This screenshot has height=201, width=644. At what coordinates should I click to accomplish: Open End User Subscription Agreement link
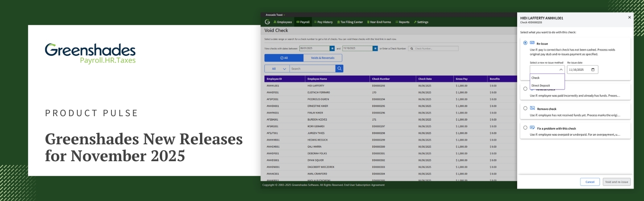coord(364,185)
